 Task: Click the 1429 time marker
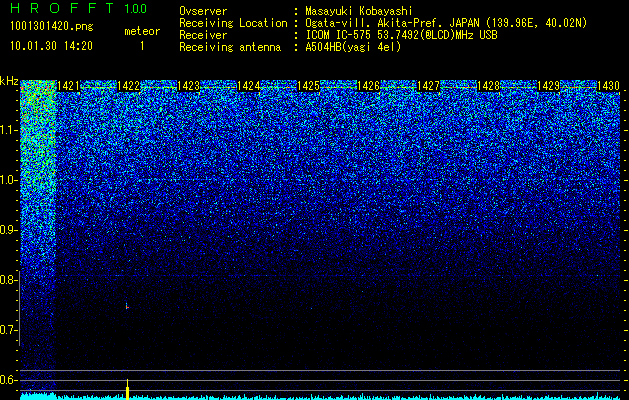coord(548,86)
